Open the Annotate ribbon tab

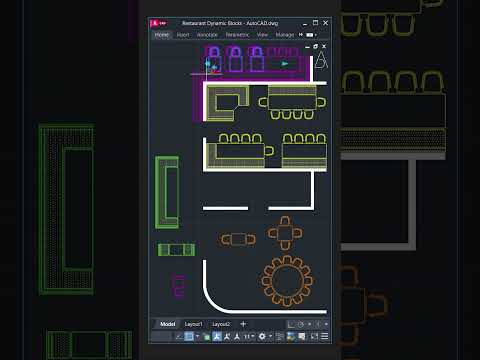[x=207, y=35]
